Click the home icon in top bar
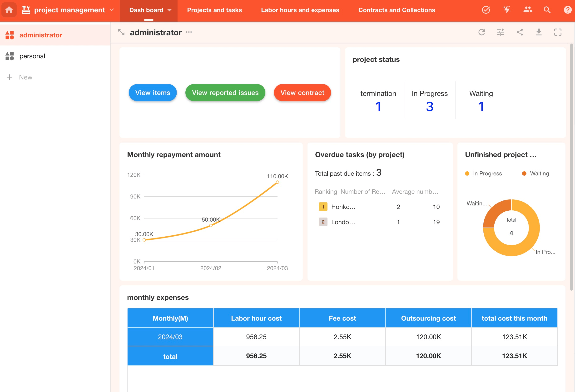The width and height of the screenshot is (575, 392). pos(9,10)
